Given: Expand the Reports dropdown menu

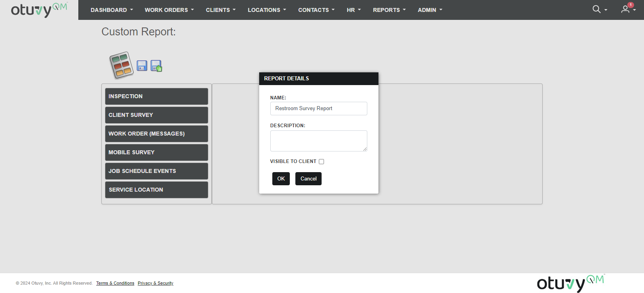Looking at the screenshot, I should tap(389, 10).
